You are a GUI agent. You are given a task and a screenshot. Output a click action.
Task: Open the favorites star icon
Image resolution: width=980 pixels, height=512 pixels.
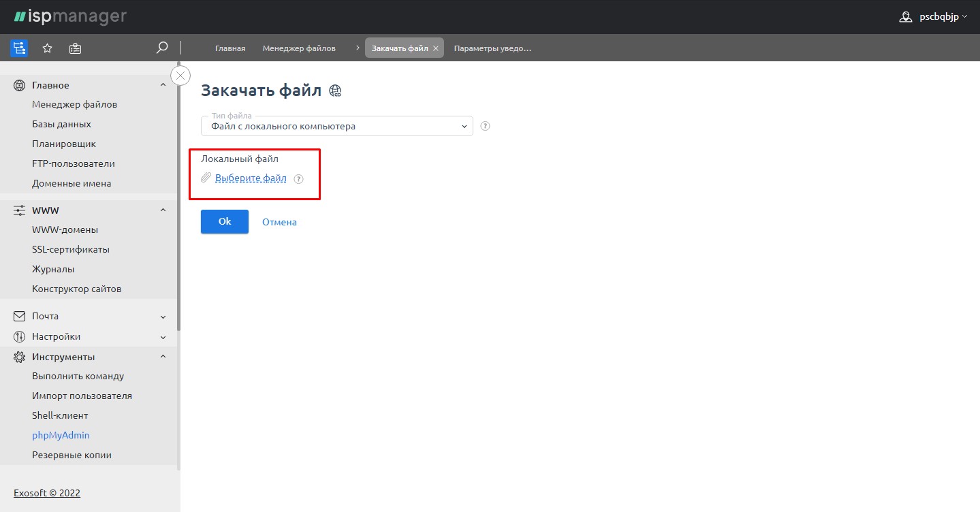click(47, 48)
